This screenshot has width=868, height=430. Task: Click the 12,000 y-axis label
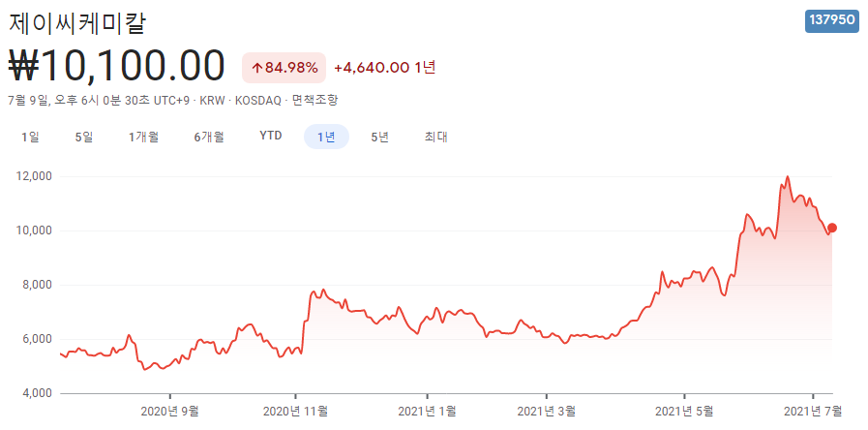point(35,177)
